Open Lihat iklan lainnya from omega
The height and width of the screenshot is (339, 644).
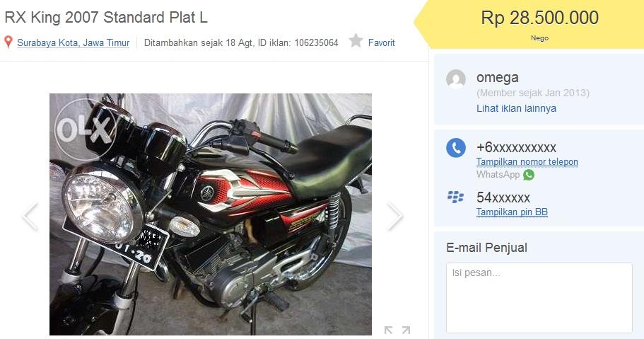click(x=516, y=108)
